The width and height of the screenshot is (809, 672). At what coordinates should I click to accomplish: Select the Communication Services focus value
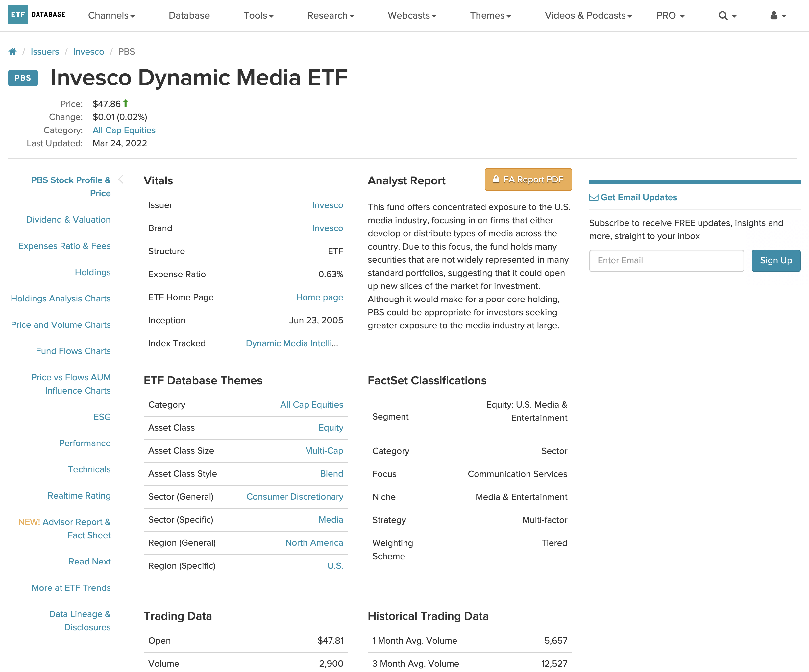click(x=517, y=474)
